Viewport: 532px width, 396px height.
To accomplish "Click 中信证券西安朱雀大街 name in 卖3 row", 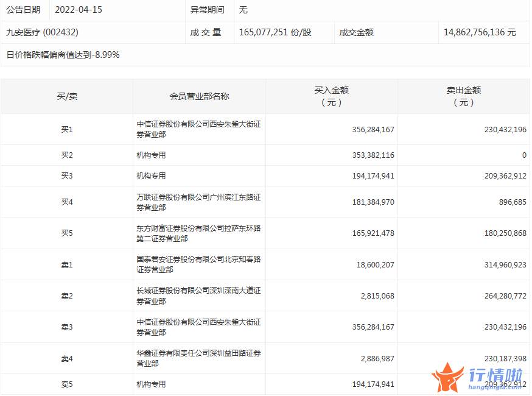I will coord(198,327).
